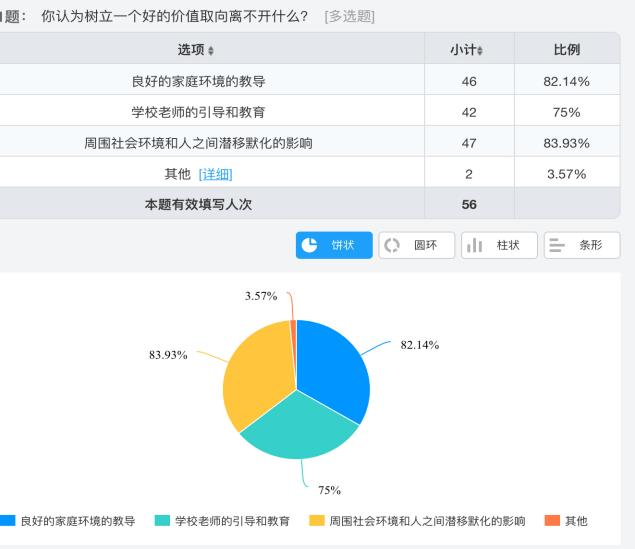
Task: Toggle the 良好的家庭环境的教导 legend entry
Action: coord(70,521)
